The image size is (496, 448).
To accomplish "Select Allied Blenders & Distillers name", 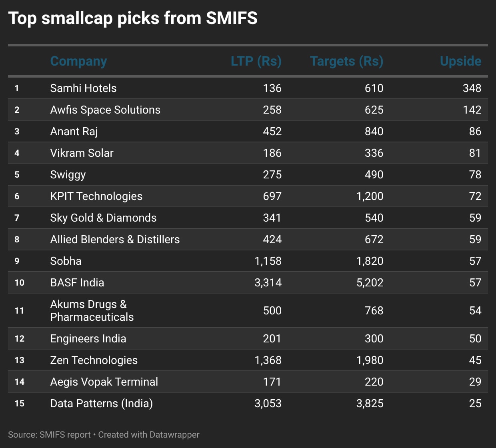I will coord(115,240).
